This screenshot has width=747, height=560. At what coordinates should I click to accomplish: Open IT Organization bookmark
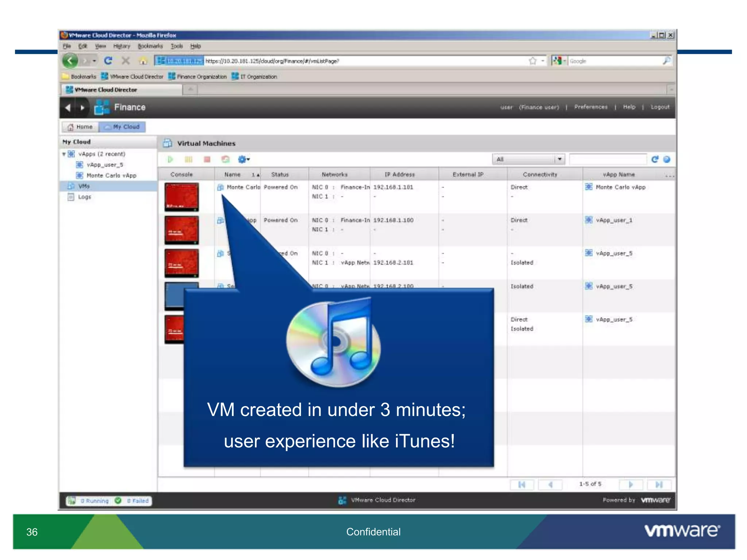point(254,77)
